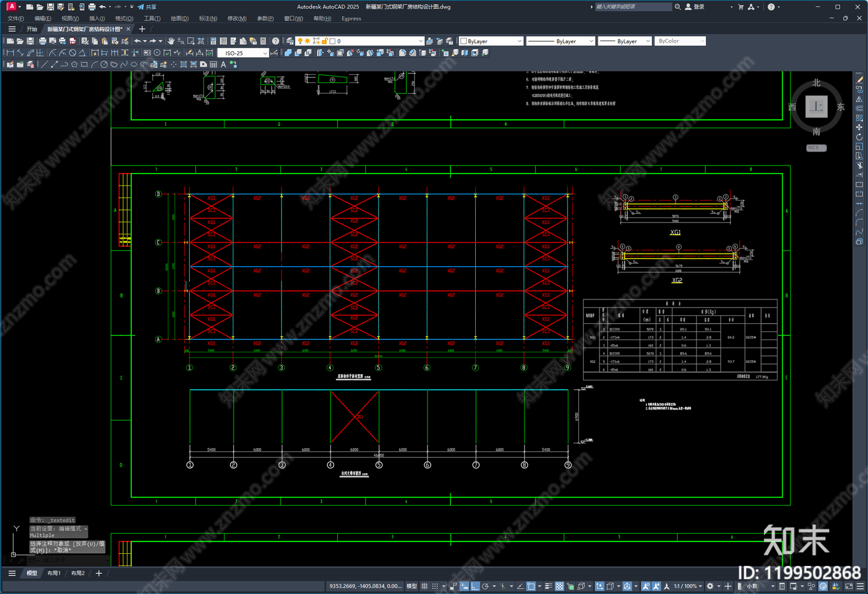
Task: Open the linetype ByLayer dropdown
Action: (x=560, y=41)
